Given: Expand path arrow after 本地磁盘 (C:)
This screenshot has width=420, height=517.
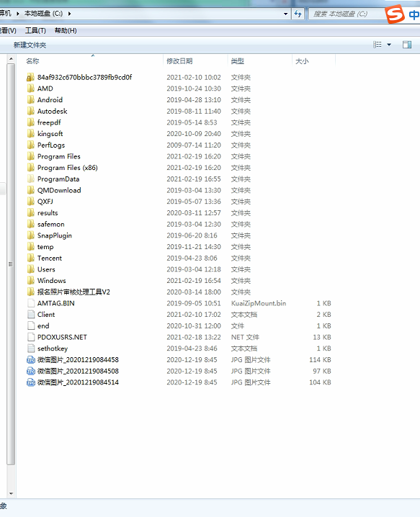Looking at the screenshot, I should [69, 14].
